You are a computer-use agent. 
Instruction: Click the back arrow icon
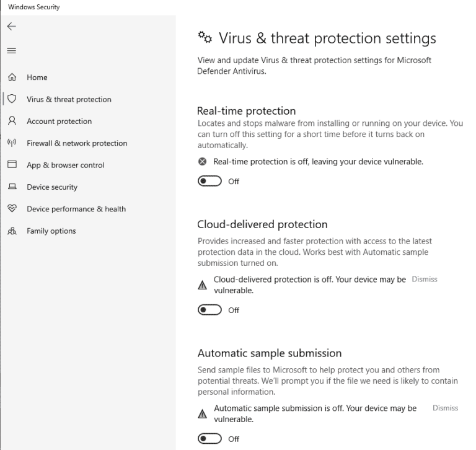click(x=11, y=26)
